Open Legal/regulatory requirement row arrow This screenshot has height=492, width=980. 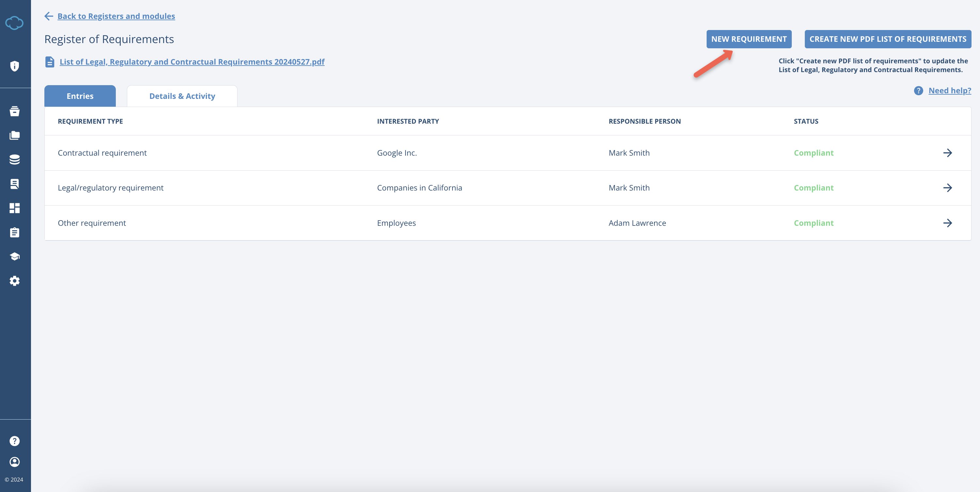tap(947, 188)
